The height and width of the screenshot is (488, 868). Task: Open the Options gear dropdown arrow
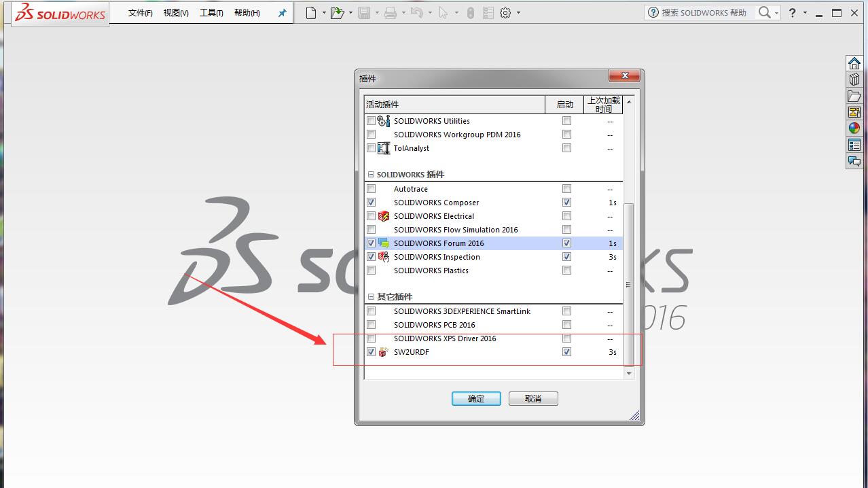click(518, 12)
